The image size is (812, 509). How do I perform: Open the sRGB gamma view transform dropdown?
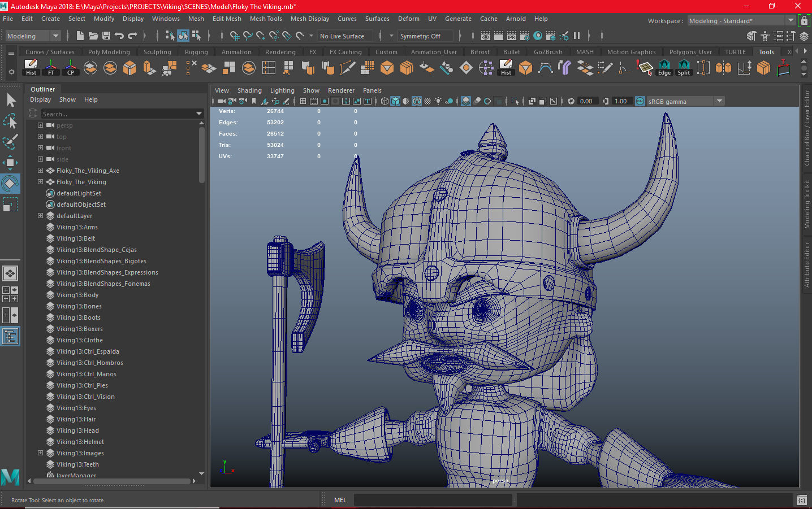686,101
